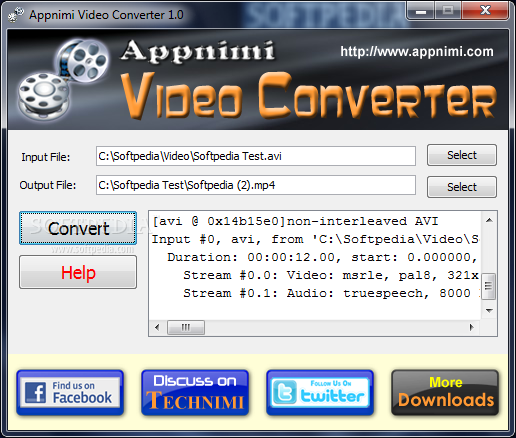Close the Appnimi Video Converter window

click(485, 11)
